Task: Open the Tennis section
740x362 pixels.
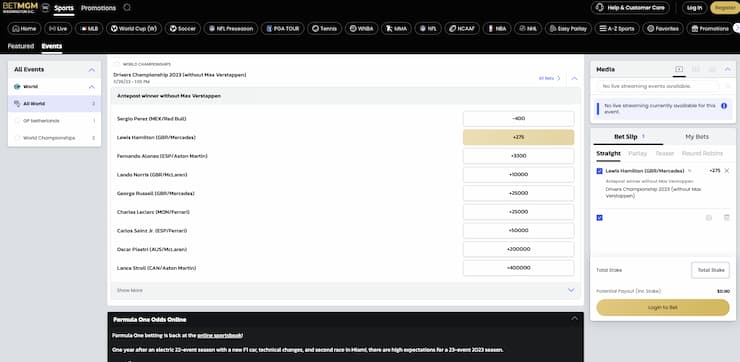Action: pos(324,29)
